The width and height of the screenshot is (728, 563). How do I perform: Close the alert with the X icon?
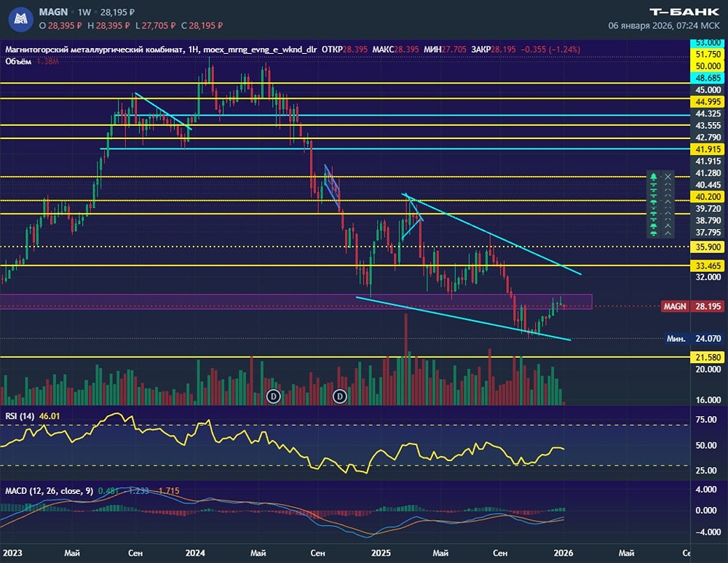[668, 177]
